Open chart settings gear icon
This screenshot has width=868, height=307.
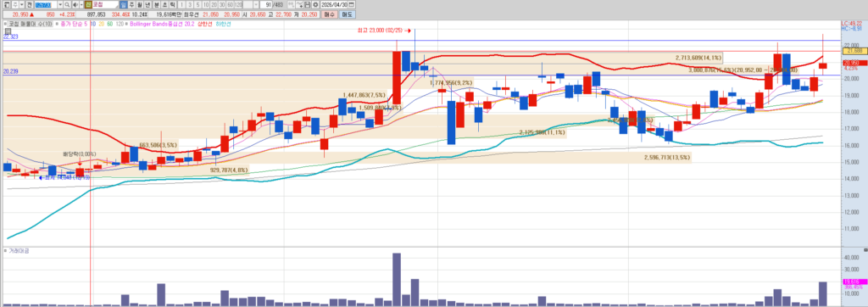click(x=315, y=4)
